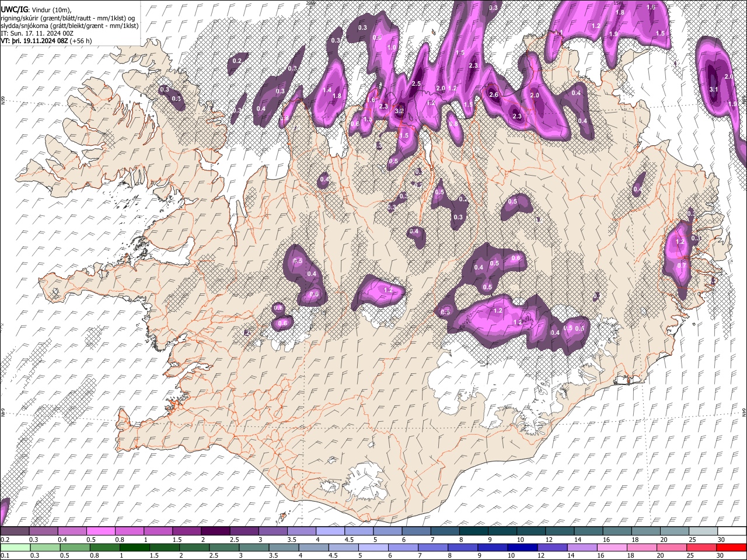The width and height of the screenshot is (747, 560).
Task: Click the lower row swatch labeled 2.5
Action: coord(224,547)
